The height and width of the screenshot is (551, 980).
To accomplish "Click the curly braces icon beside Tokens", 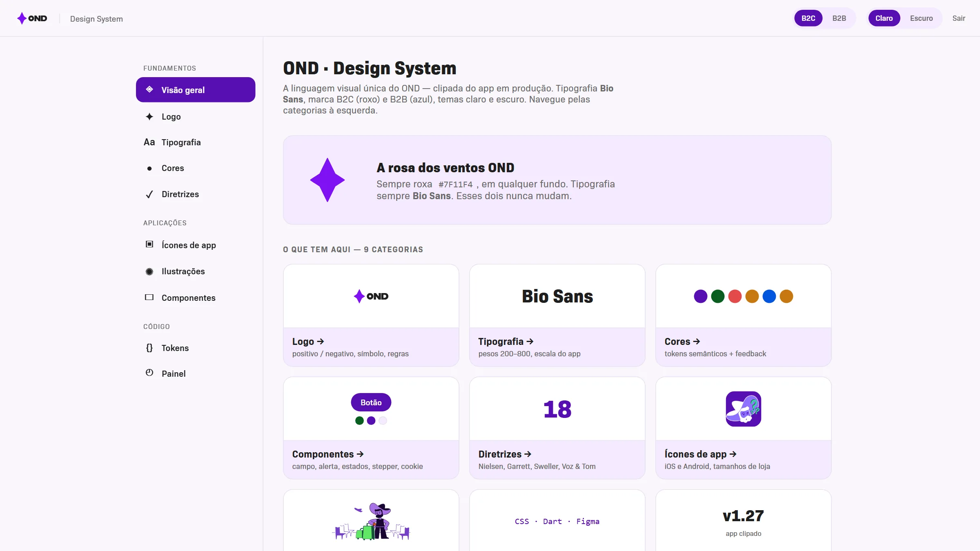I will pyautogui.click(x=149, y=348).
